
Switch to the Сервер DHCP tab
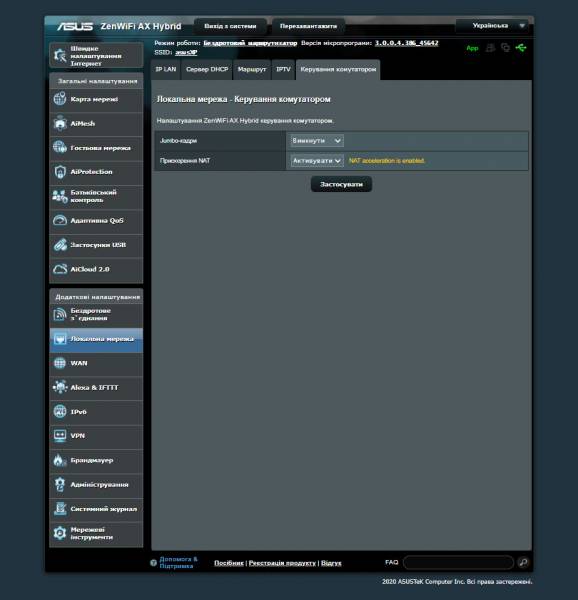(207, 69)
